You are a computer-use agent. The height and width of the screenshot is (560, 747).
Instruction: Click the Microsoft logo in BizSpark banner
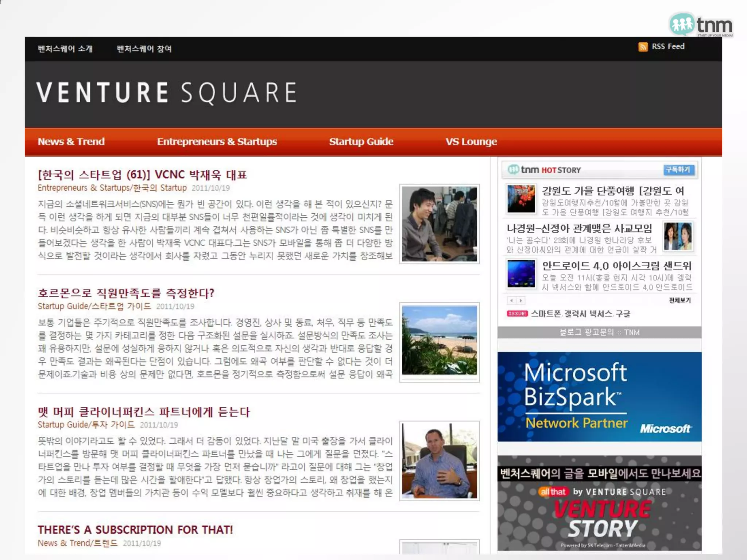[x=665, y=428]
